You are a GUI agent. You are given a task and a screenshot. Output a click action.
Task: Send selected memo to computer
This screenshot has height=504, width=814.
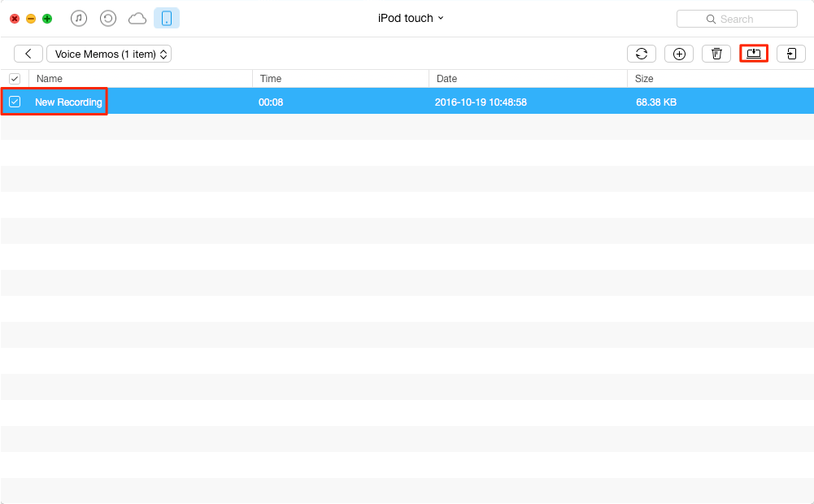(754, 54)
